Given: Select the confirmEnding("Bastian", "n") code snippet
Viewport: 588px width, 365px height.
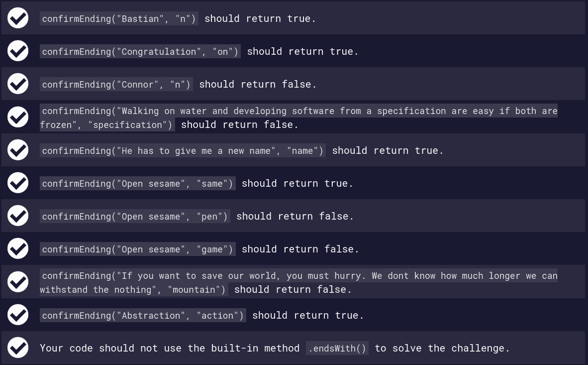Looking at the screenshot, I should [119, 18].
